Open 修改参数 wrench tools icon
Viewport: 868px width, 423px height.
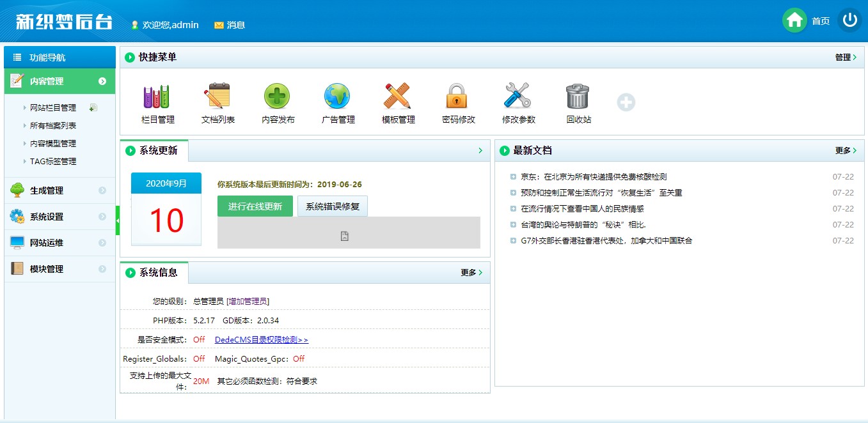(x=517, y=96)
